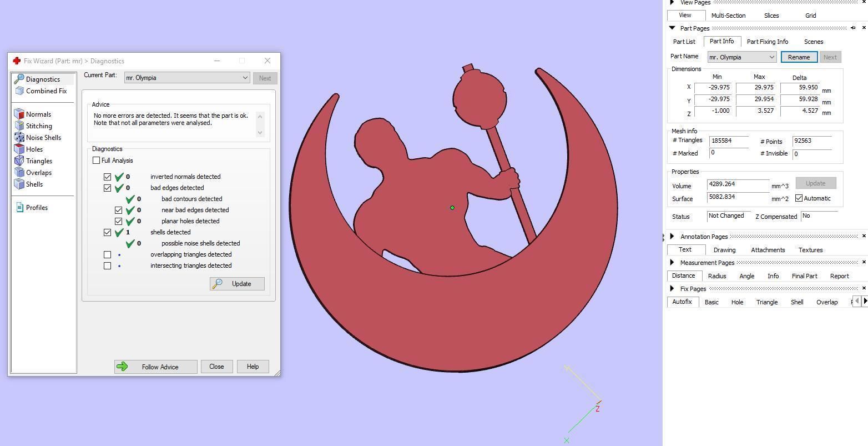The image size is (868, 446).
Task: Uncheck shells detected checkbox
Action: coord(108,232)
